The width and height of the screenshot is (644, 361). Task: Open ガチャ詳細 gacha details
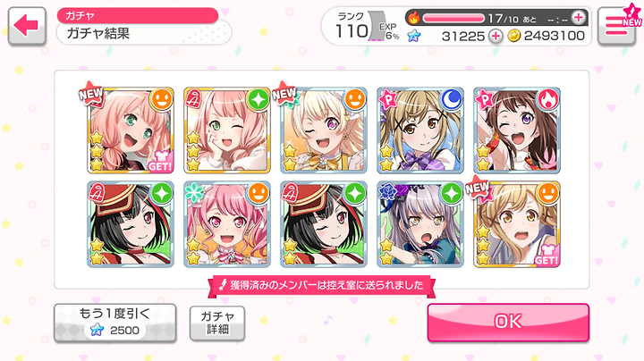217,323
